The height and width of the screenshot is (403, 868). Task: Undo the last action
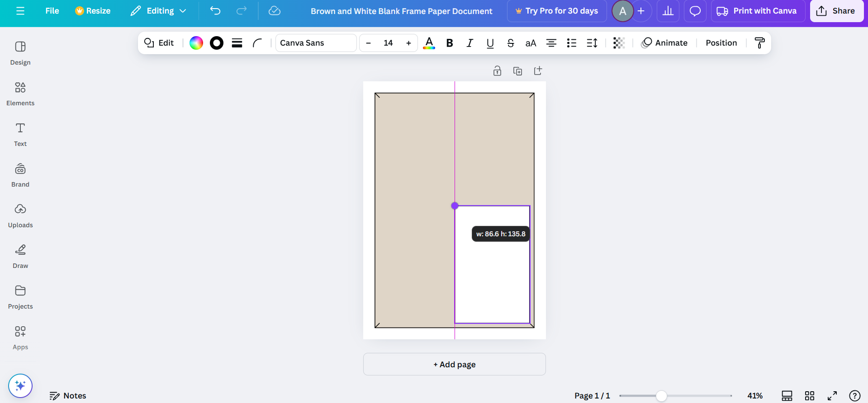[x=215, y=11]
